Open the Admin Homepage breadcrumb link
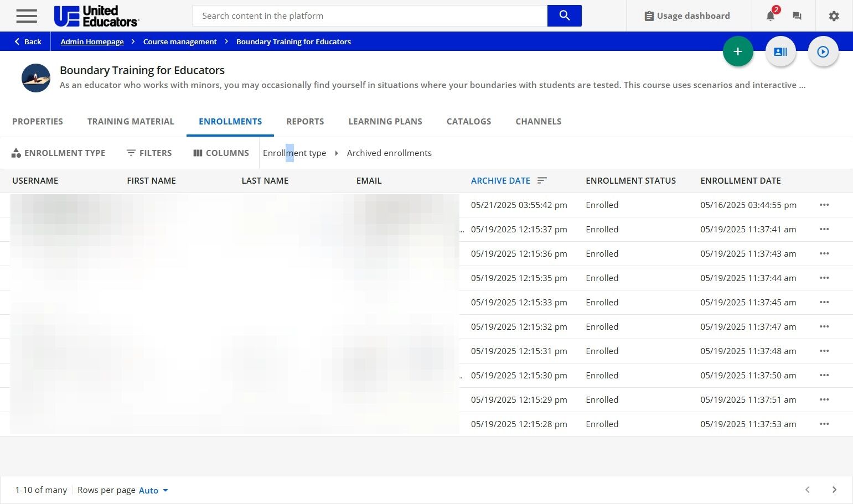 tap(92, 41)
